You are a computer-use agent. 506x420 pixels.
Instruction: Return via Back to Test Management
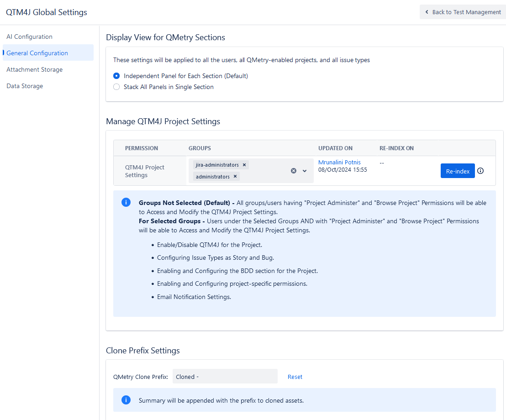462,12
